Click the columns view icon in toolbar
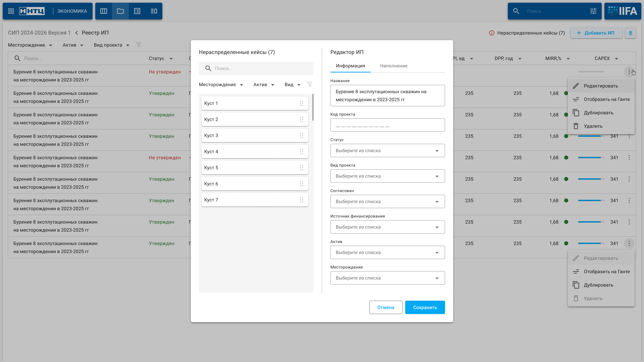This screenshot has width=644, height=362. [x=104, y=11]
